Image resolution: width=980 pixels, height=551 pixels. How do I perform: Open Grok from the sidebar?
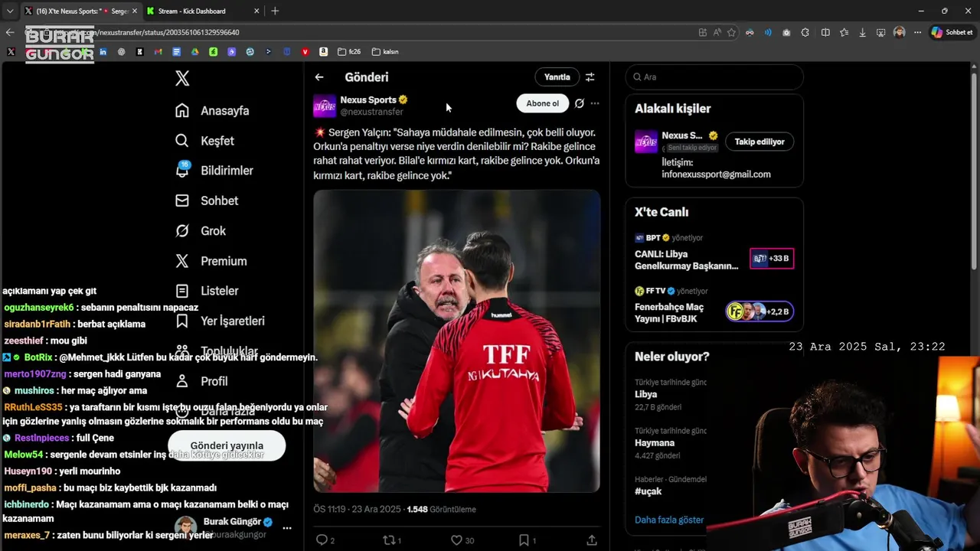click(x=201, y=230)
